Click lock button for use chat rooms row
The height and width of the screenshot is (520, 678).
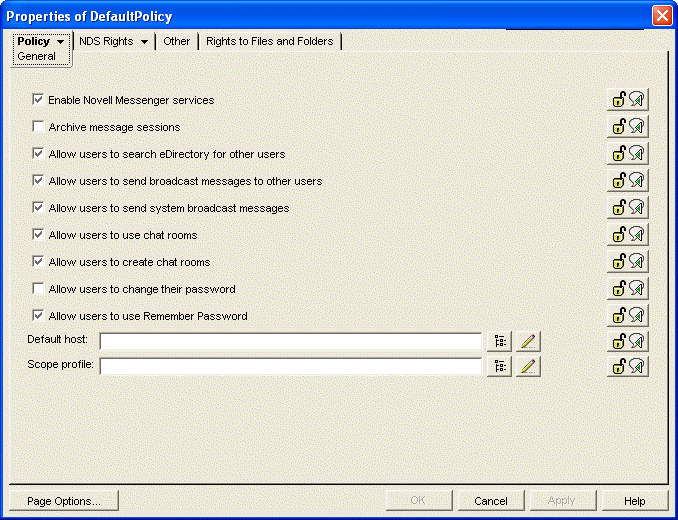(x=627, y=235)
